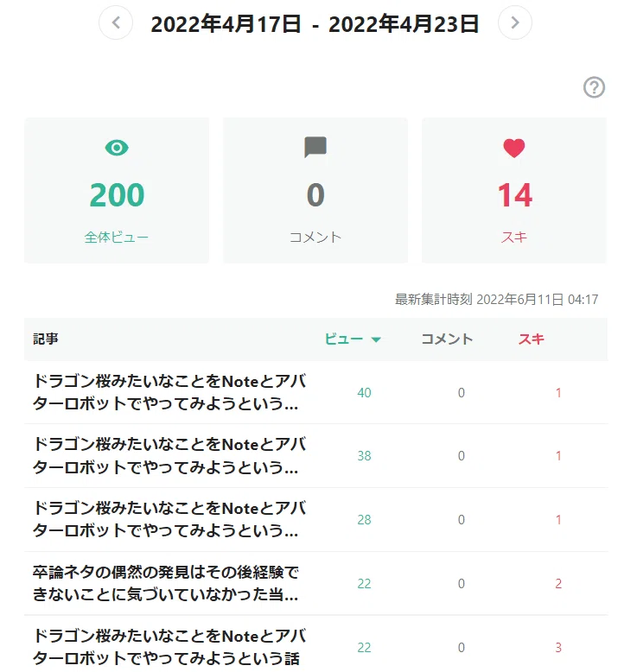The width and height of the screenshot is (637, 672).
Task: Open the help question mark icon
Action: click(594, 87)
